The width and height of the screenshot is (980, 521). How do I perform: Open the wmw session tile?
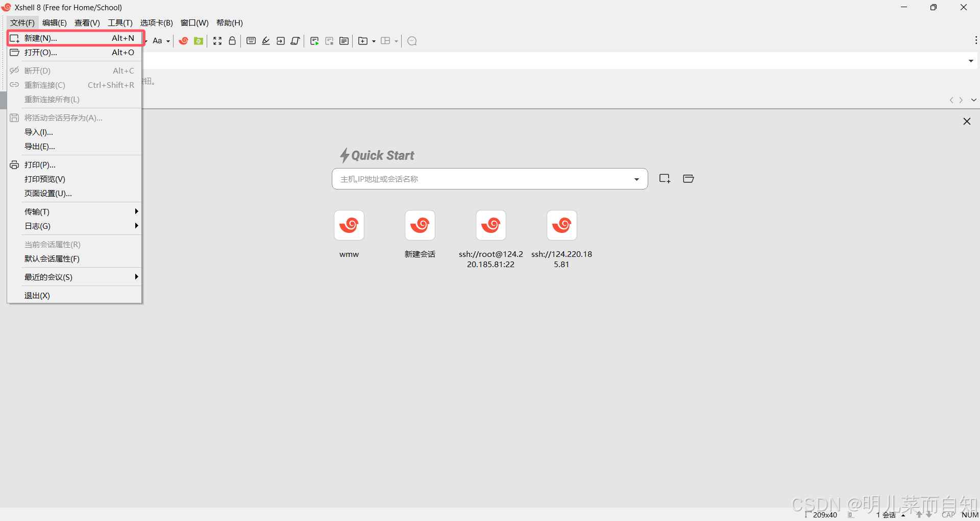349,226
